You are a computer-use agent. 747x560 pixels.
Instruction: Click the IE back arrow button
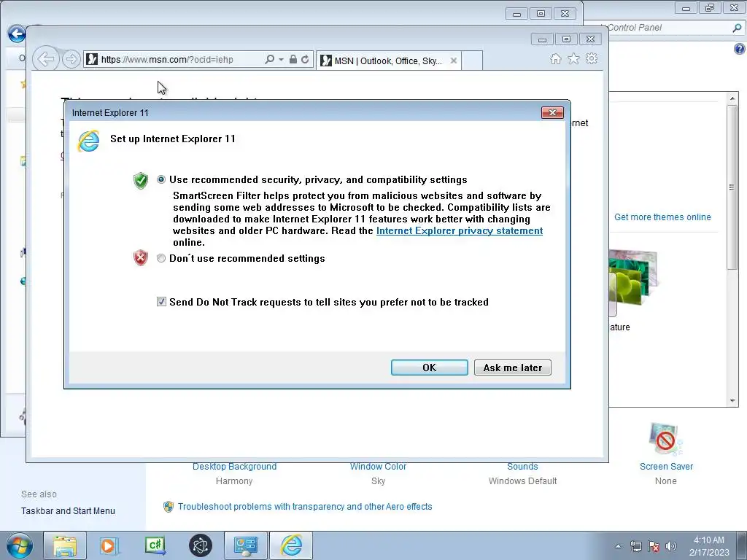[46, 59]
